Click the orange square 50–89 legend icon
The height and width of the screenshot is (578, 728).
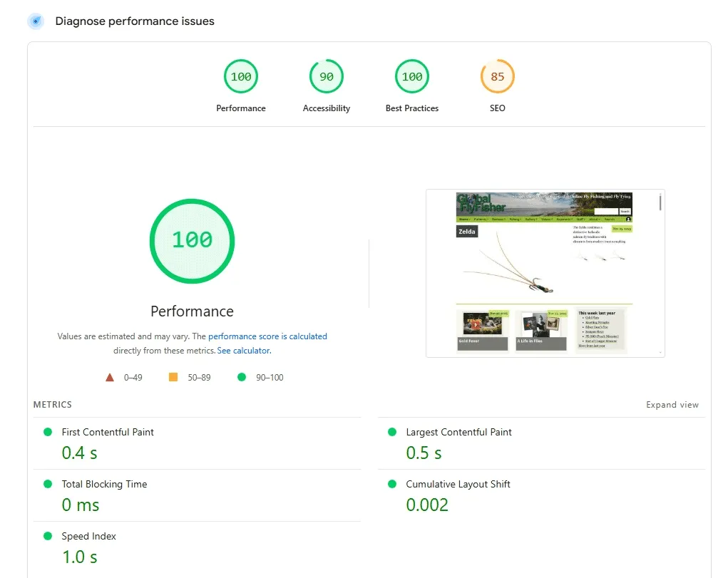point(173,377)
